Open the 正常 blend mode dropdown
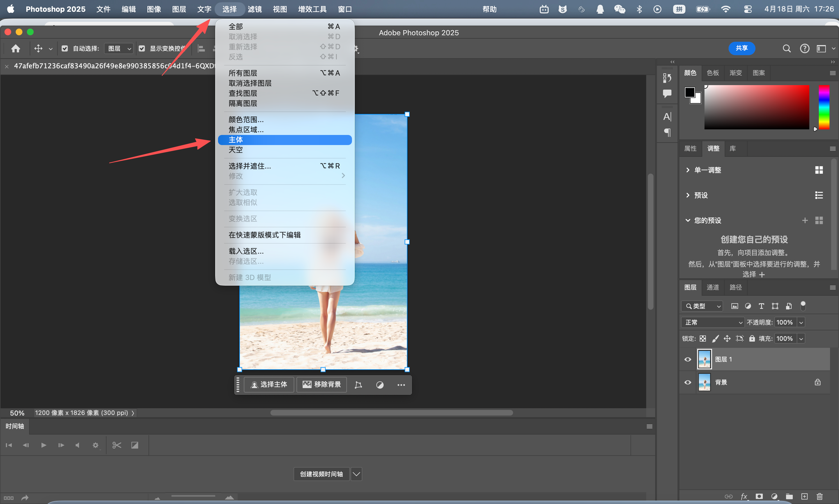839x504 pixels. pyautogui.click(x=713, y=322)
